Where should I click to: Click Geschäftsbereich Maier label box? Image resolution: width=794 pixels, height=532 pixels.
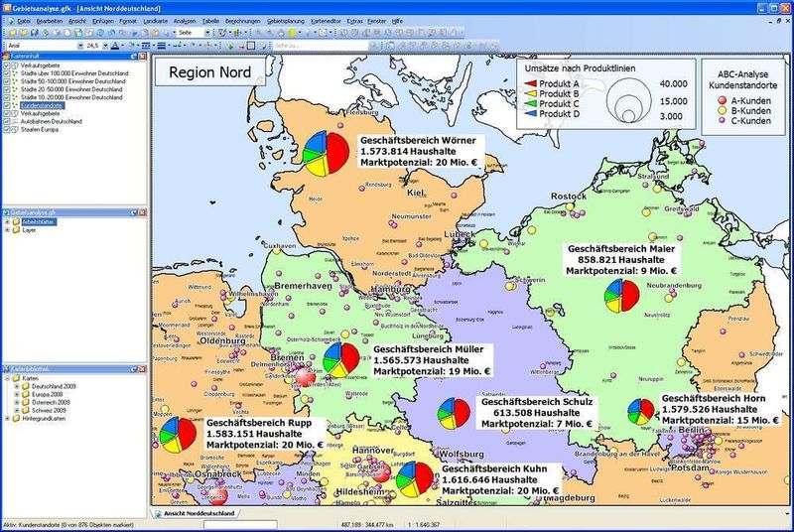621,260
